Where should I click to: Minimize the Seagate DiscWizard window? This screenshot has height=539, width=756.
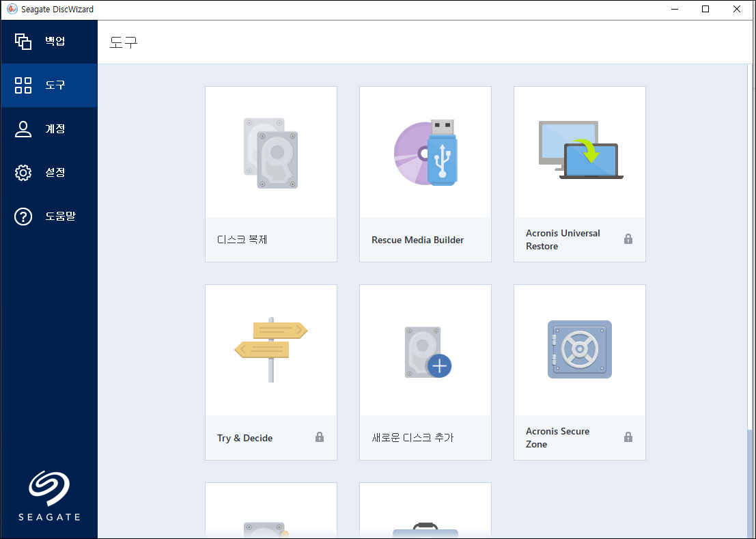[675, 9]
